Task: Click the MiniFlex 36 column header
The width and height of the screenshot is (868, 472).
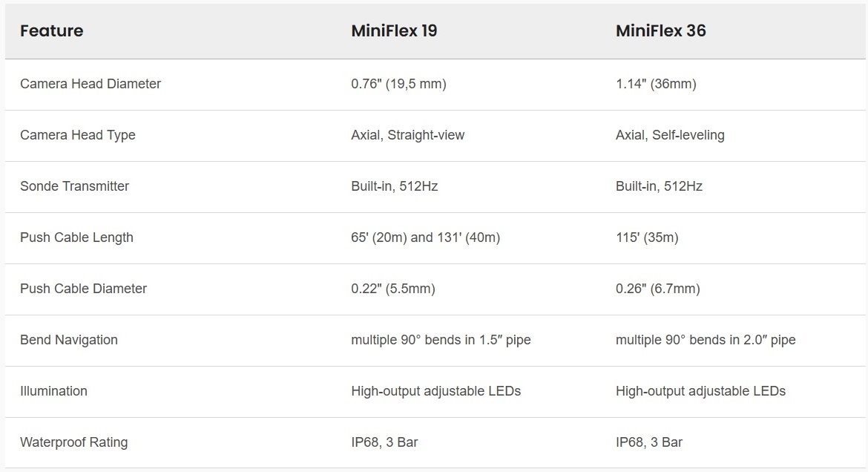Action: pyautogui.click(x=660, y=31)
